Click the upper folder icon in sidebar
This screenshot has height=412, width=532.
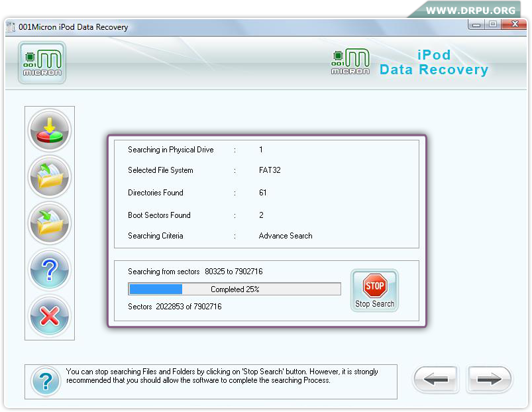(50, 177)
